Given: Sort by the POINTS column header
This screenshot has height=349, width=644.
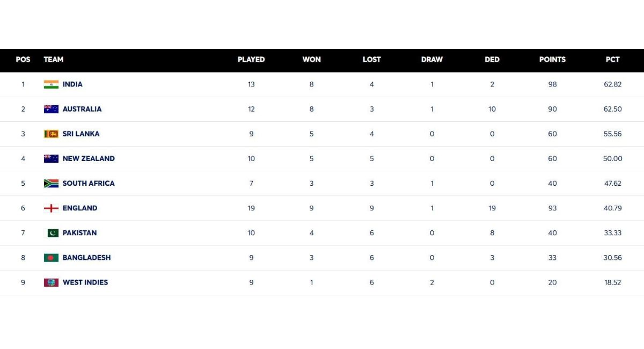Looking at the screenshot, I should pyautogui.click(x=552, y=60).
